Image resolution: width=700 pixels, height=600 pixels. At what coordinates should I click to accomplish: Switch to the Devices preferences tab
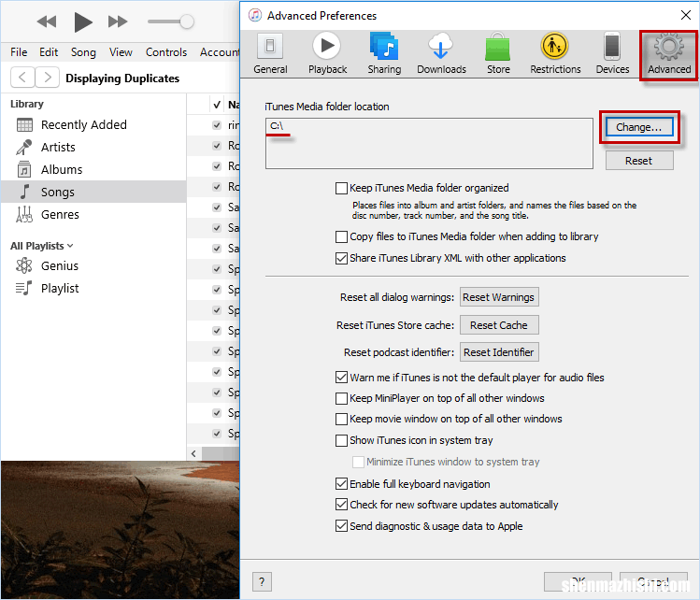(612, 54)
